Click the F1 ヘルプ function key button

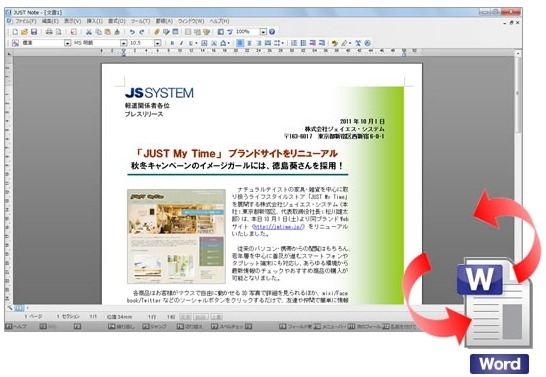[x=16, y=327]
